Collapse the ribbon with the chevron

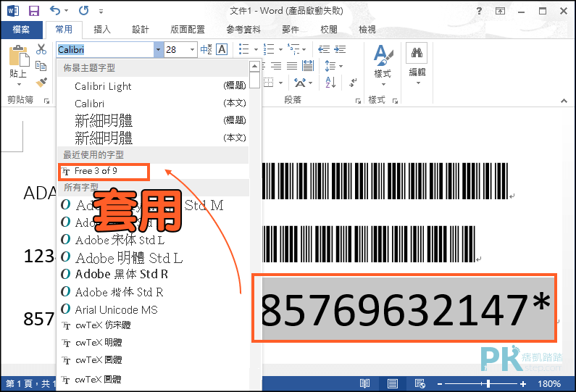[x=564, y=101]
